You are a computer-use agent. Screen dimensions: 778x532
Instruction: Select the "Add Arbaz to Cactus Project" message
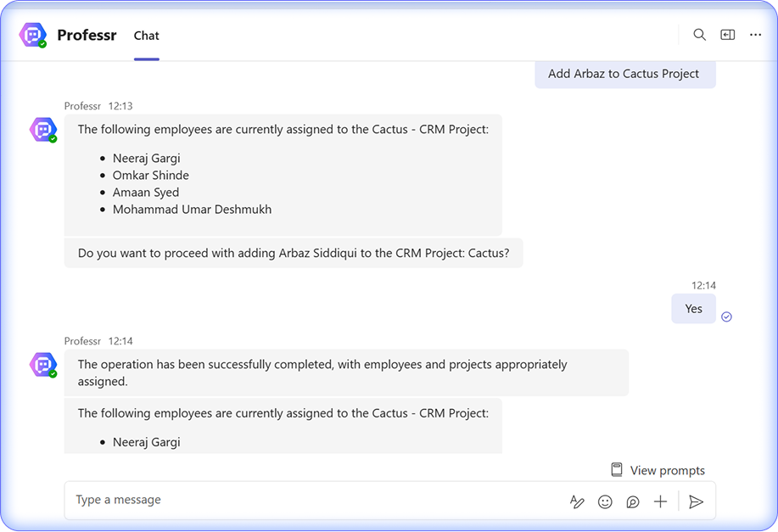(x=624, y=74)
